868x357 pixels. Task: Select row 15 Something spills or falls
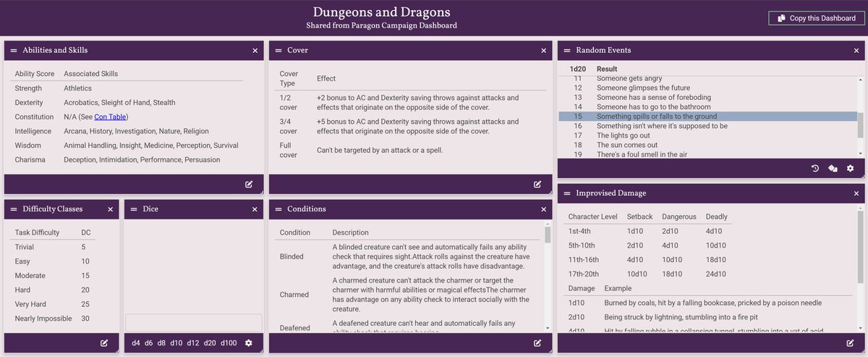[x=708, y=117]
